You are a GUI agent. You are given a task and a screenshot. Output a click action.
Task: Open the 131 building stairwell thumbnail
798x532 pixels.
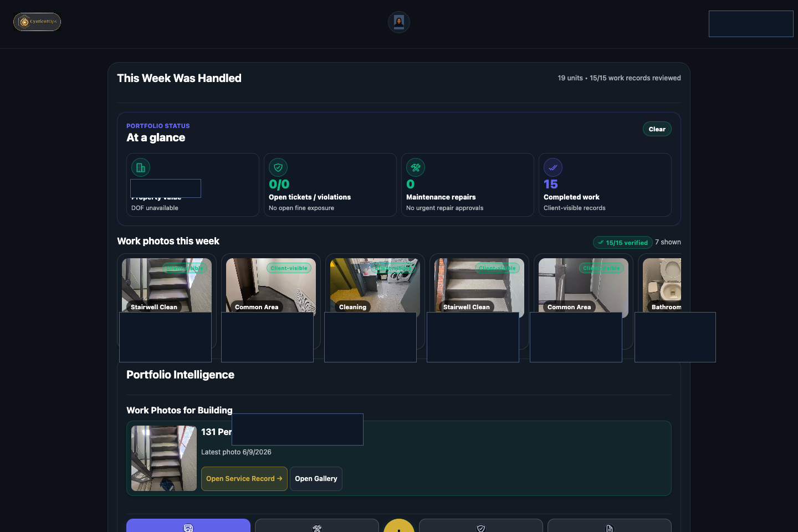164,458
